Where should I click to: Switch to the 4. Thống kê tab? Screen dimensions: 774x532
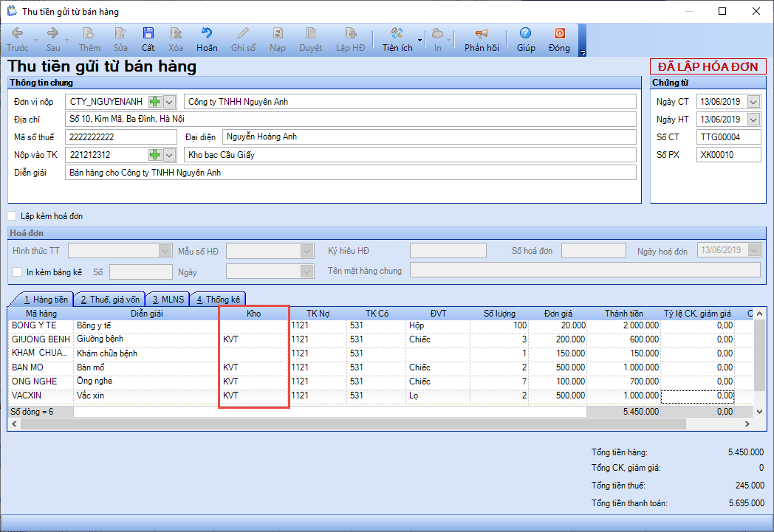tap(218, 300)
